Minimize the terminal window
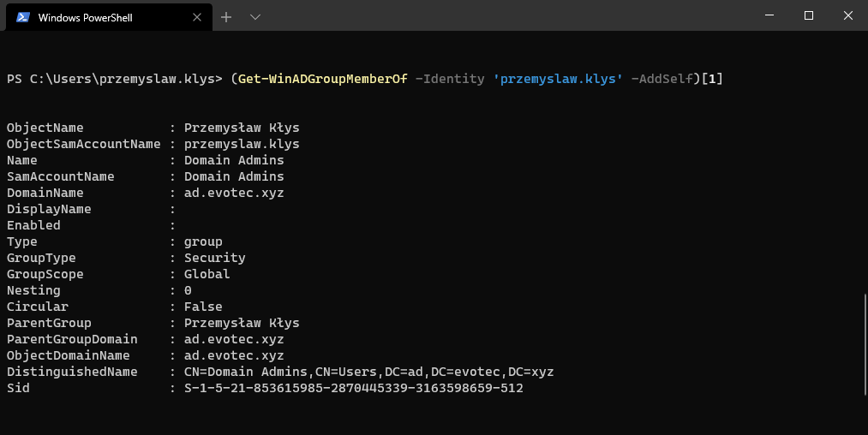868x435 pixels. coord(769,15)
